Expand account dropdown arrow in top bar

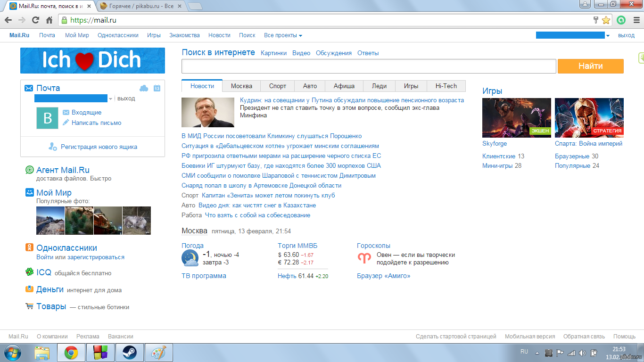pos(608,36)
